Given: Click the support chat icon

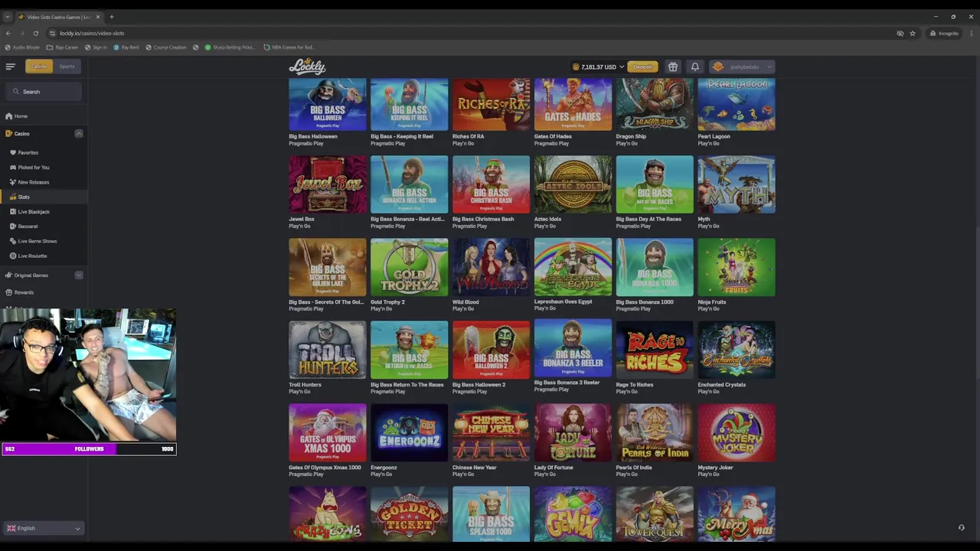Looking at the screenshot, I should [x=962, y=527].
